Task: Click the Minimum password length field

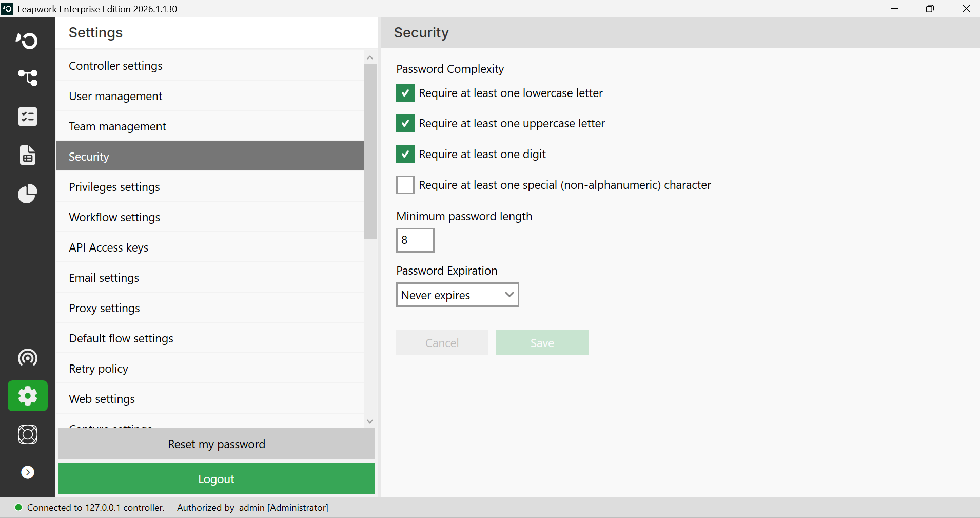Action: coord(415,240)
